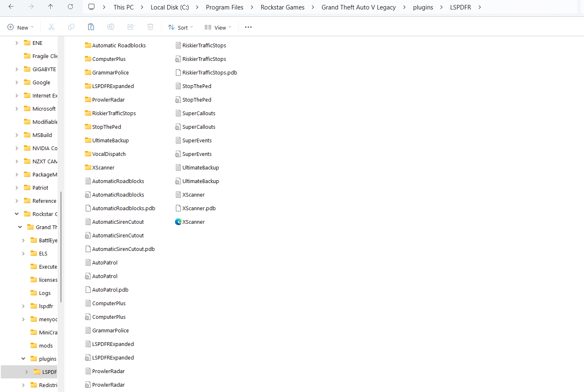Collapse the plugins node in navigation tree
The height and width of the screenshot is (392, 584).
coord(23,359)
